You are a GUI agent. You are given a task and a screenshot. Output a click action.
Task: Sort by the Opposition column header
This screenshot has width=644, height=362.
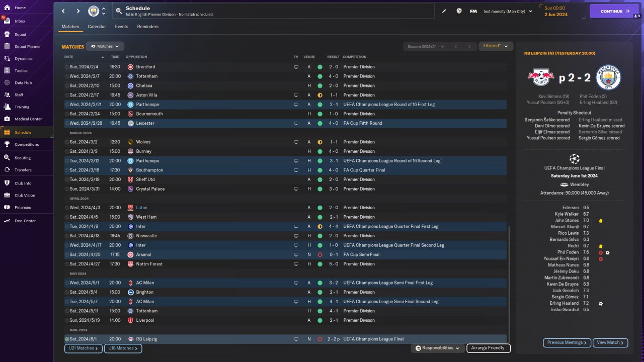click(x=136, y=57)
